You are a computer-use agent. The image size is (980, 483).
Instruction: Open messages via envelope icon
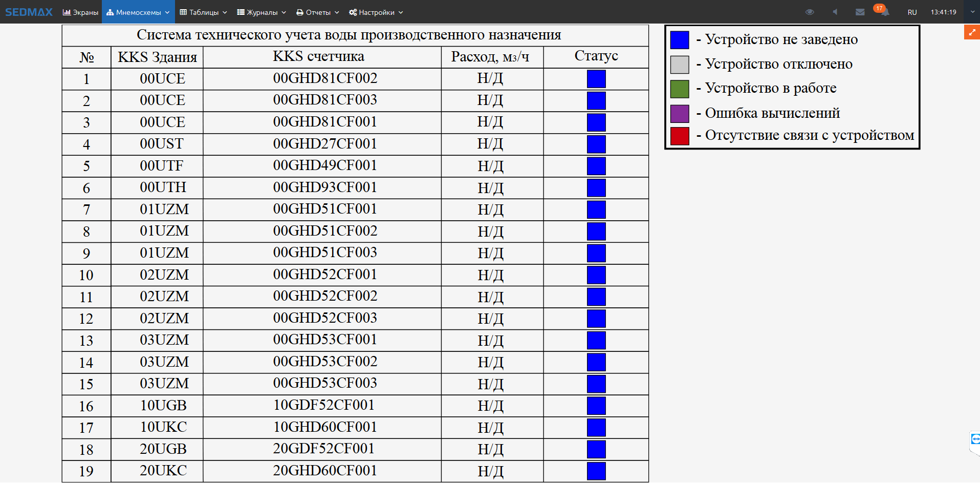click(860, 12)
